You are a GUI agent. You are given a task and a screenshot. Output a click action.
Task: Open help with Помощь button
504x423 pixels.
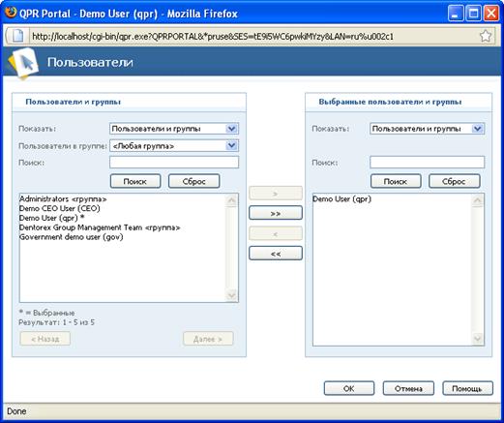(467, 388)
